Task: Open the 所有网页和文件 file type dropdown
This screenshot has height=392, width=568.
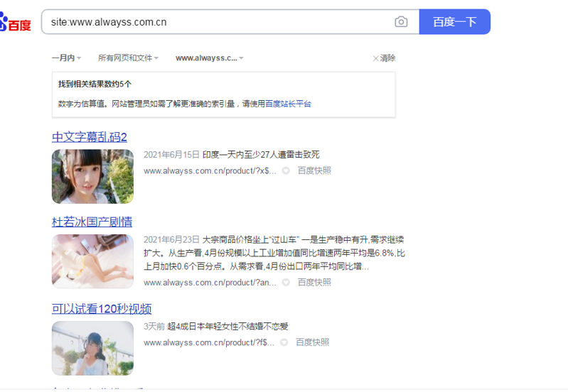Action: (128, 58)
